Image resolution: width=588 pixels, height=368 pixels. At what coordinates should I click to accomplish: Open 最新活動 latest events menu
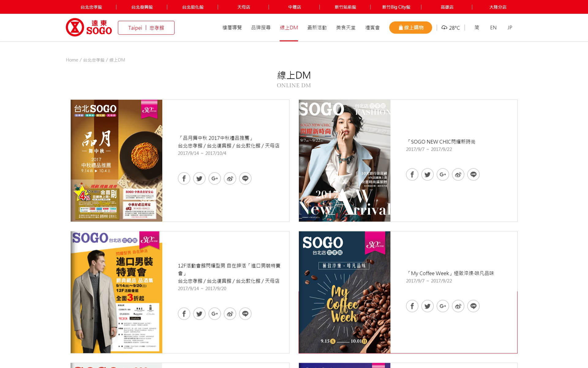tap(317, 28)
